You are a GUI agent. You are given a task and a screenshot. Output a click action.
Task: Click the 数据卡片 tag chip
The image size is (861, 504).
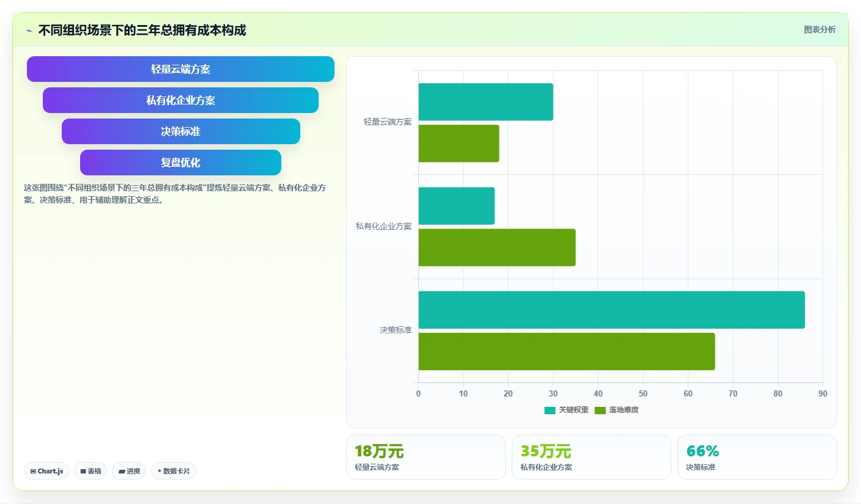(174, 471)
